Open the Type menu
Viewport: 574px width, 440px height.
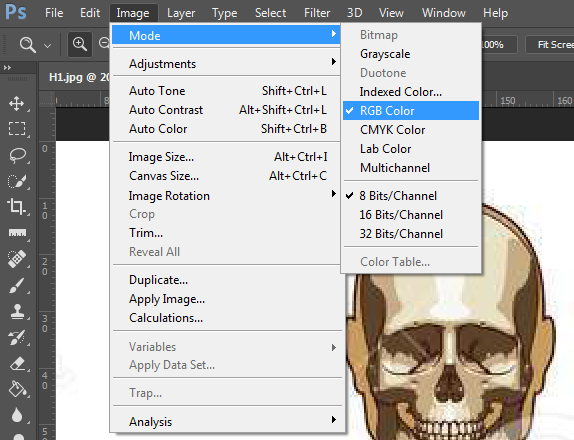224,13
